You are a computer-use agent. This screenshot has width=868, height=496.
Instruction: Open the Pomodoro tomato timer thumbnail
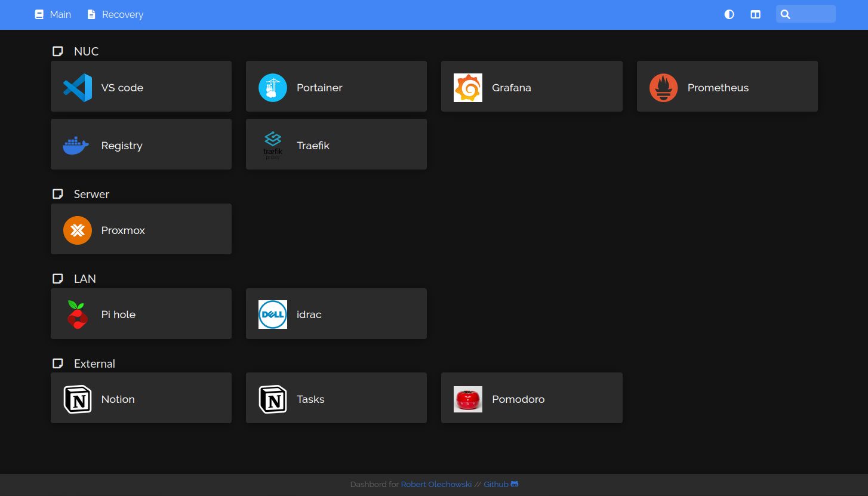468,399
